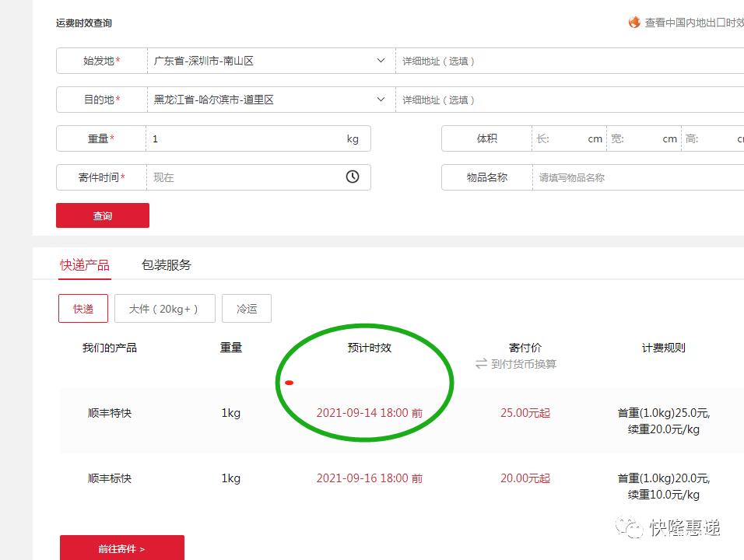Select the 冷运 product filter

click(x=247, y=309)
